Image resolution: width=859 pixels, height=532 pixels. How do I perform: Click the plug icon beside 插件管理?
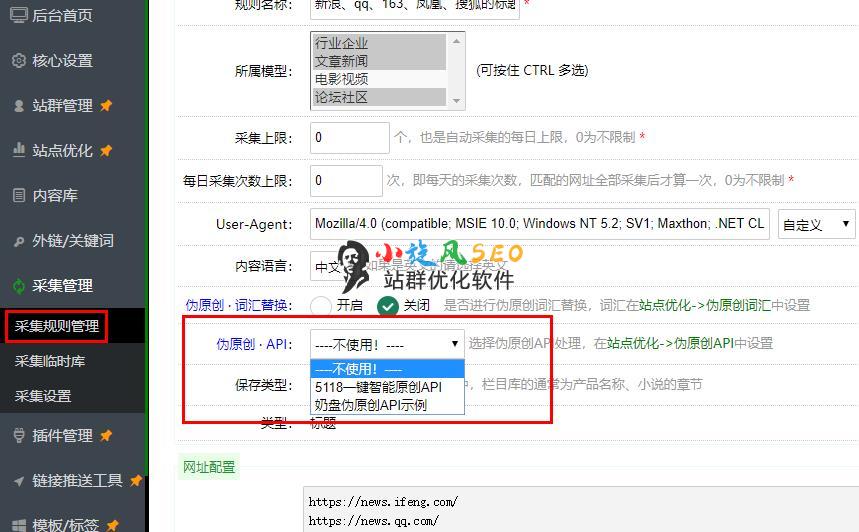coord(19,436)
